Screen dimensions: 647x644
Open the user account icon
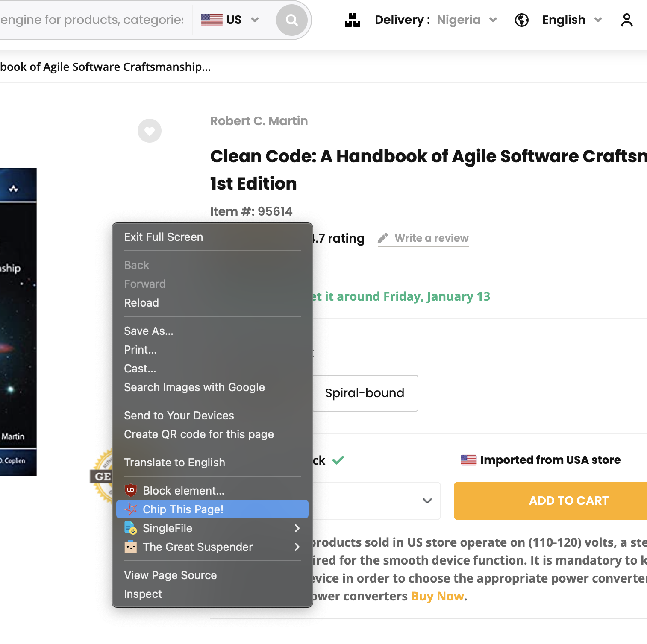626,20
